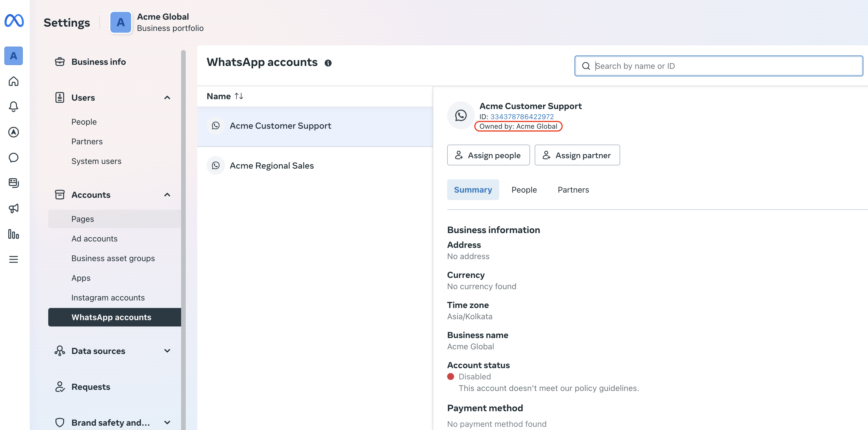
Task: Click the Ads Manager compass icon
Action: [x=14, y=132]
